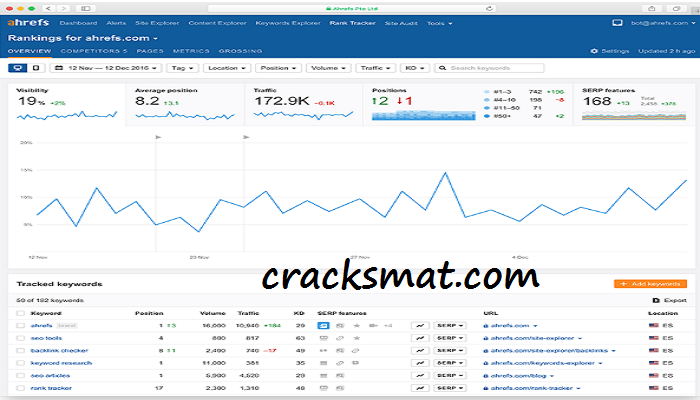This screenshot has height=400, width=700.
Task: Toggle the select-all keywords checkbox
Action: [21, 313]
